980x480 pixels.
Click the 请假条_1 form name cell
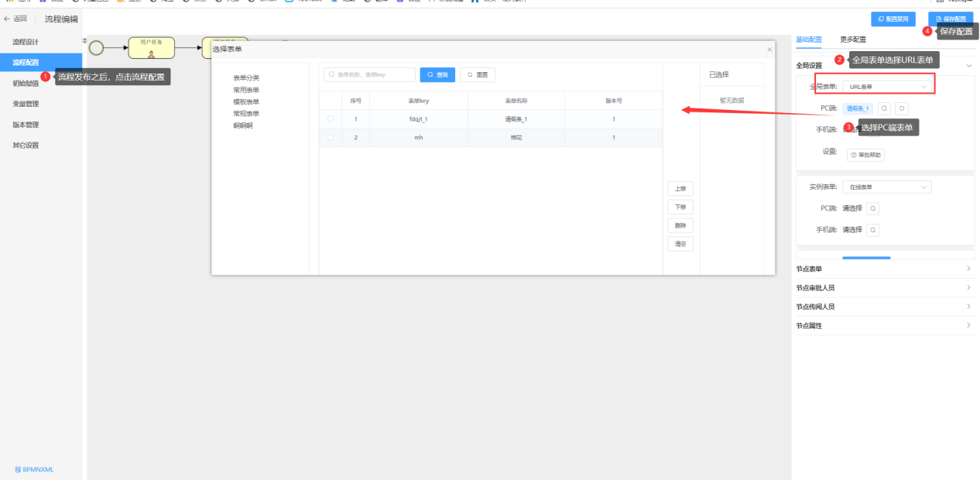pyautogui.click(x=516, y=119)
